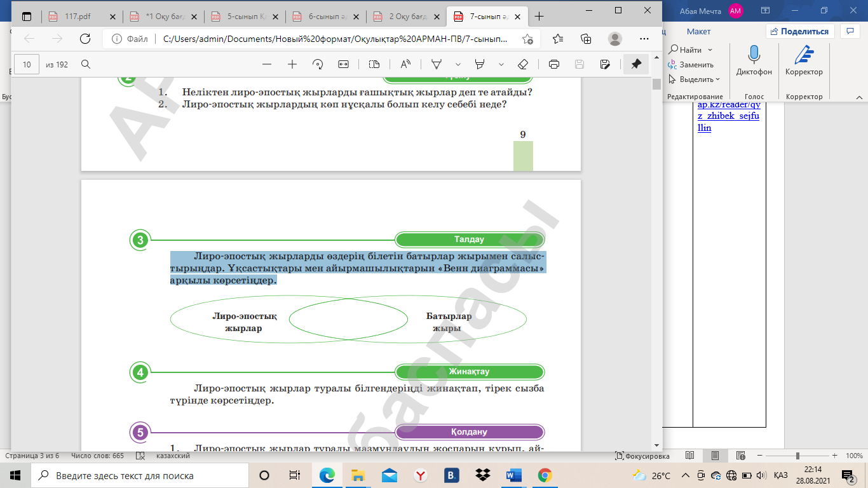Click Заменить in Word's editing group
This screenshot has height=488, width=868.
(x=691, y=65)
